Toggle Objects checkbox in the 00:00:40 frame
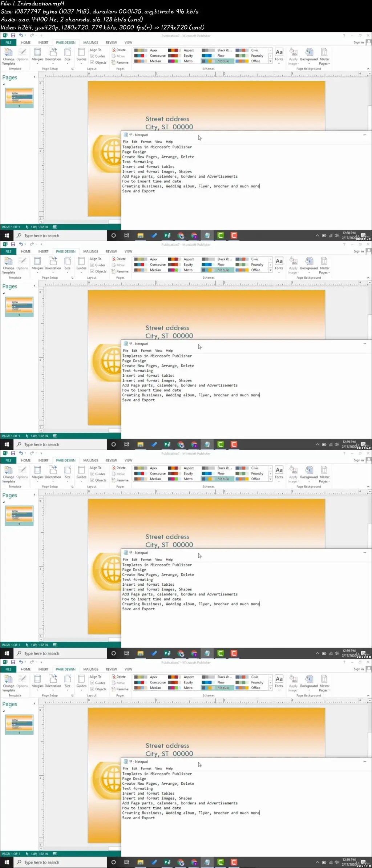372x868 pixels. 92,271
